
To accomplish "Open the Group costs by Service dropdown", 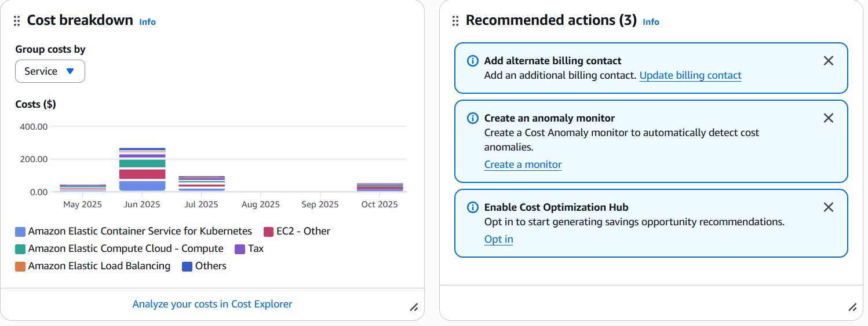I will [x=50, y=71].
